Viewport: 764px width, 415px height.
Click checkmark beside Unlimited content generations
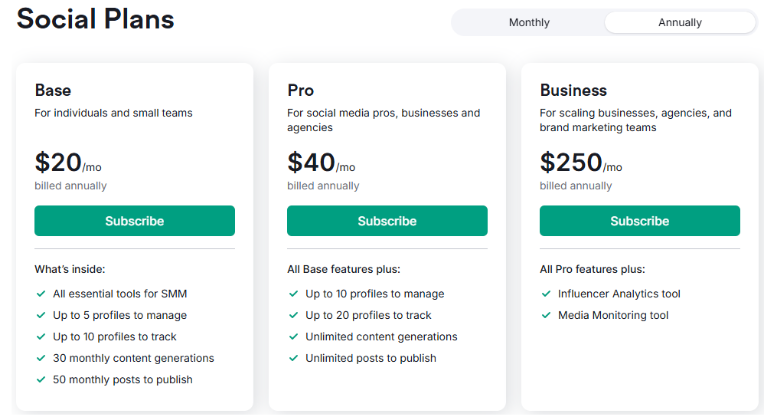293,337
